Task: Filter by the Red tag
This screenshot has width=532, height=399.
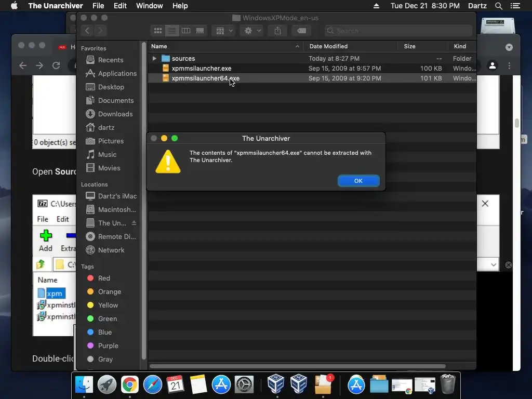Action: 98,278
